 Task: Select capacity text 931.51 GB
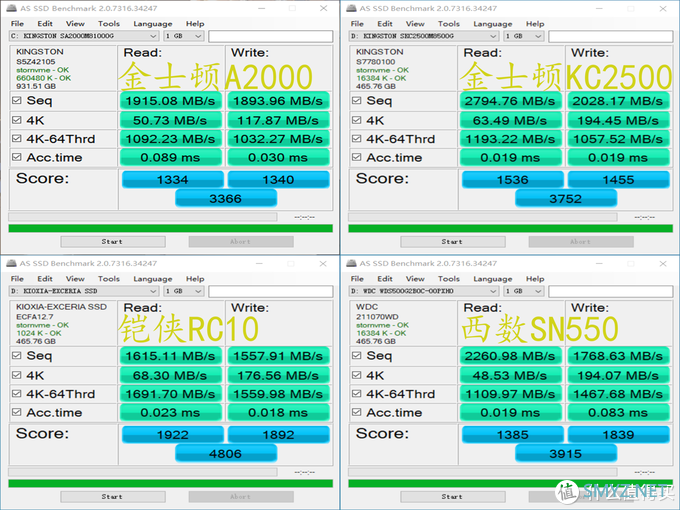coord(36,86)
